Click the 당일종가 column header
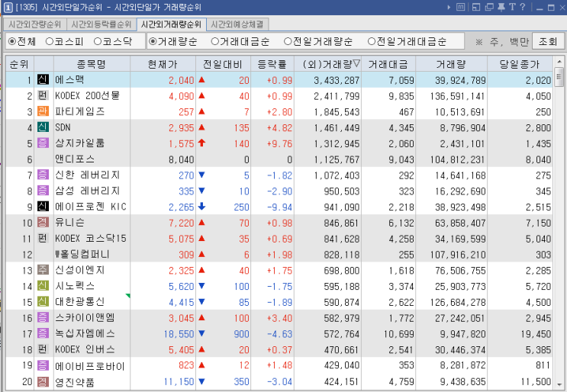This screenshot has width=567, height=392. click(x=520, y=64)
